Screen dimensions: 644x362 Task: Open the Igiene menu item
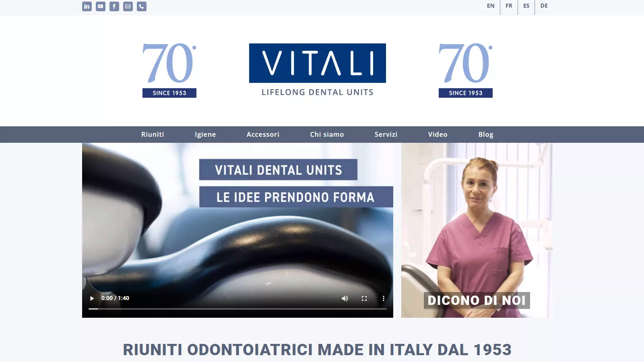click(x=205, y=134)
